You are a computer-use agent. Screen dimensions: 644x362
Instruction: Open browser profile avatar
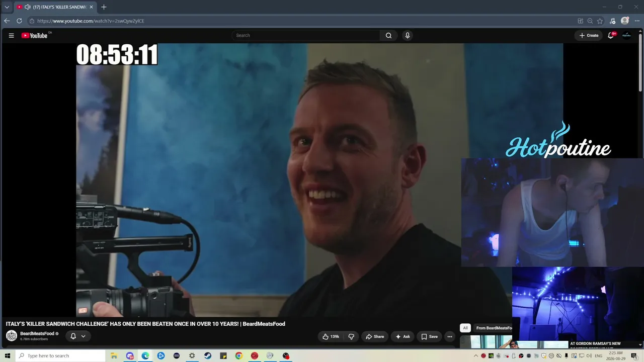[x=625, y=21]
